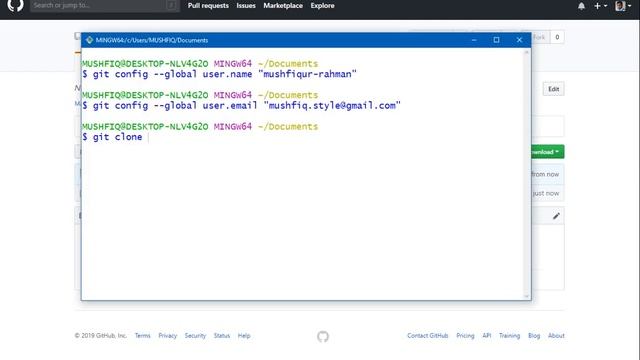Open the Security footer link

pos(195,336)
